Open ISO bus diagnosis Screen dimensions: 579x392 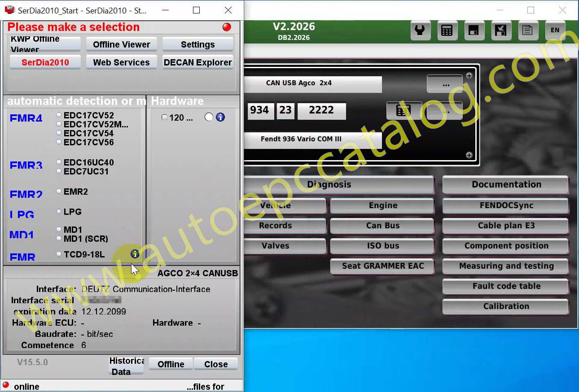click(382, 246)
